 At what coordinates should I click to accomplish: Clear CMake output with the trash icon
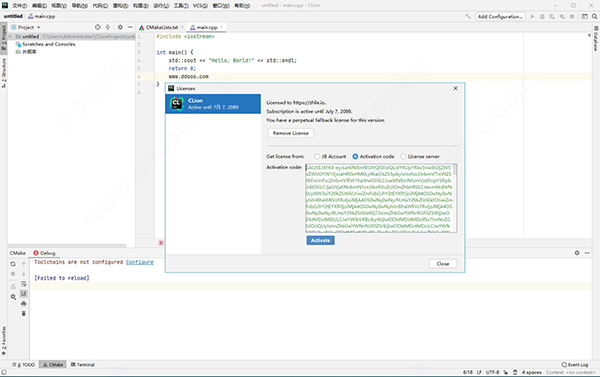point(24,313)
